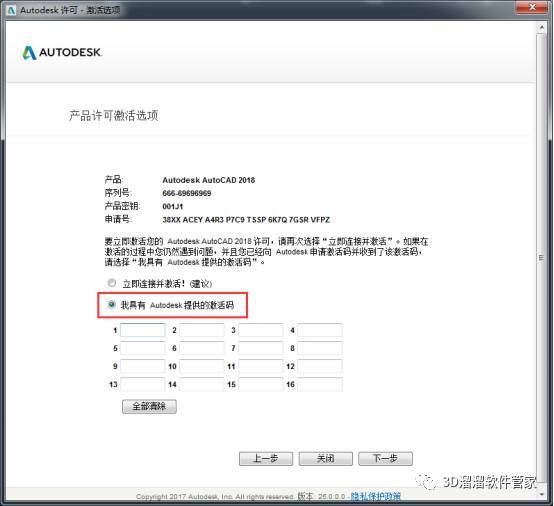Image resolution: width=554 pixels, height=506 pixels.
Task: Click activation code field 15
Action: [261, 384]
